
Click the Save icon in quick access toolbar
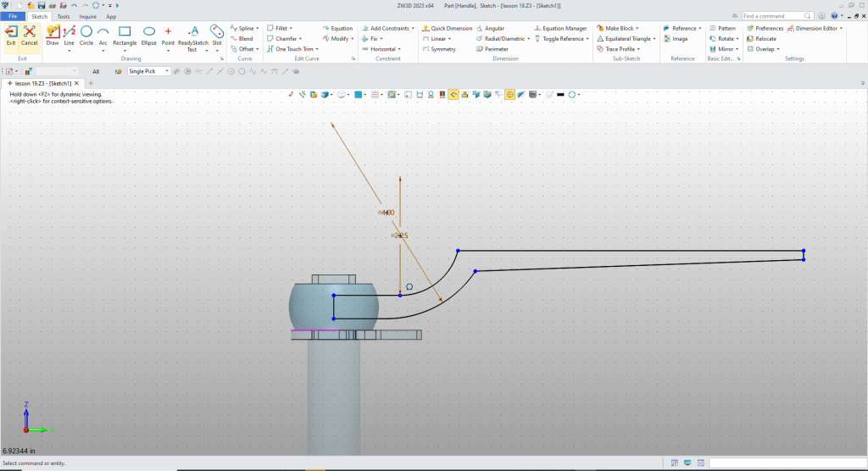41,5
